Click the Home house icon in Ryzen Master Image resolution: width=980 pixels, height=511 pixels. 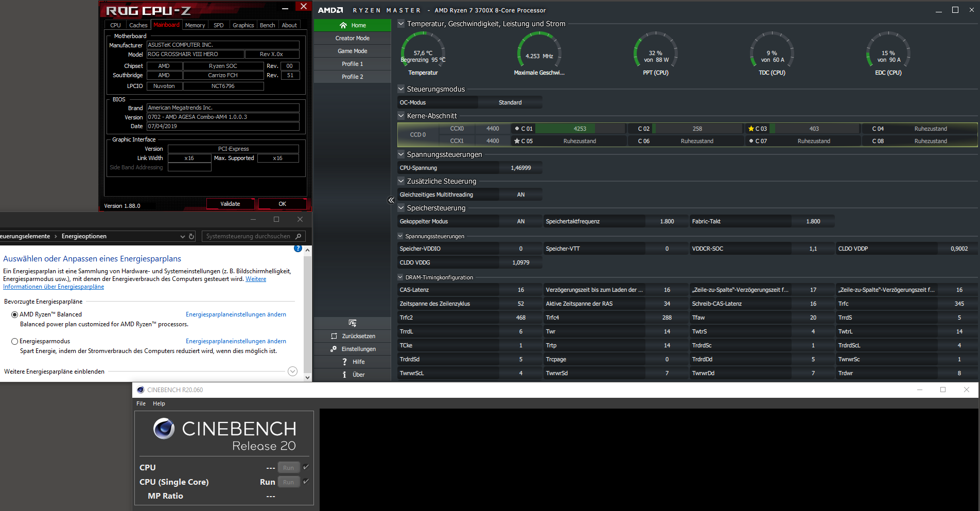[x=343, y=25]
